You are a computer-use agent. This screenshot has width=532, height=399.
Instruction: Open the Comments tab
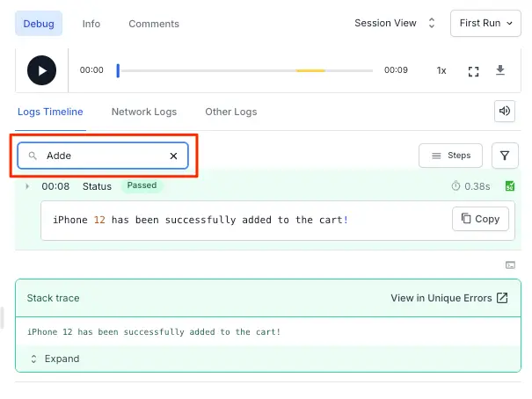(153, 24)
